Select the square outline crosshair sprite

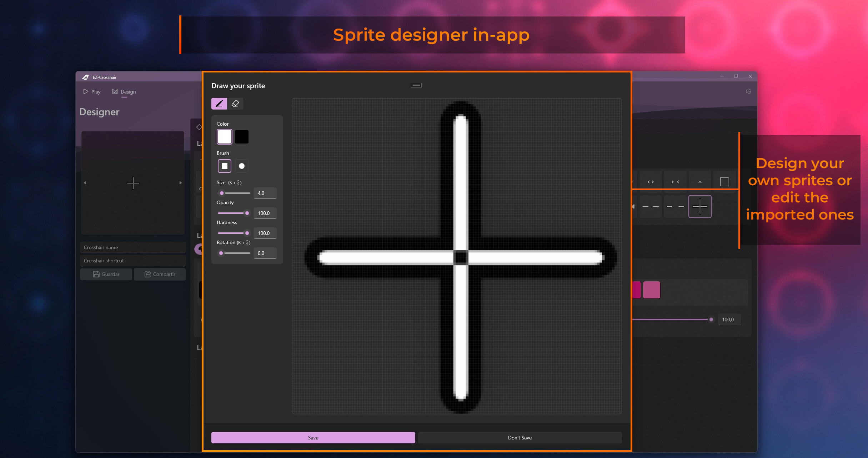pos(725,181)
